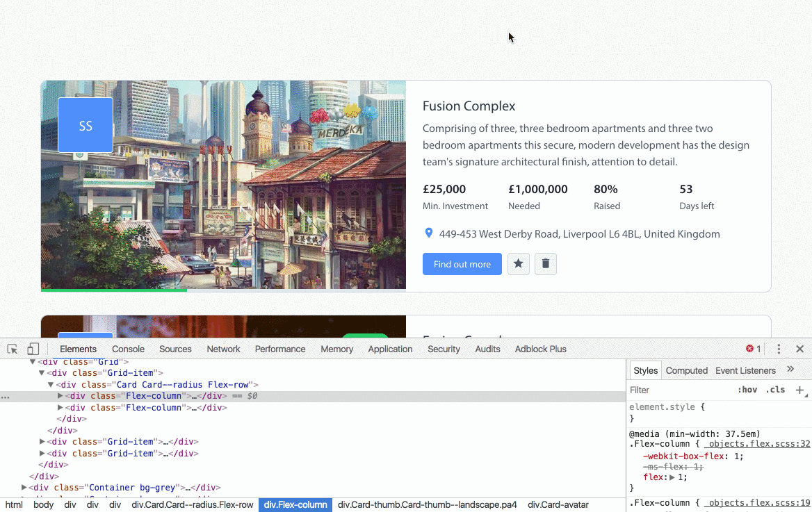Open the Network tab

point(223,349)
